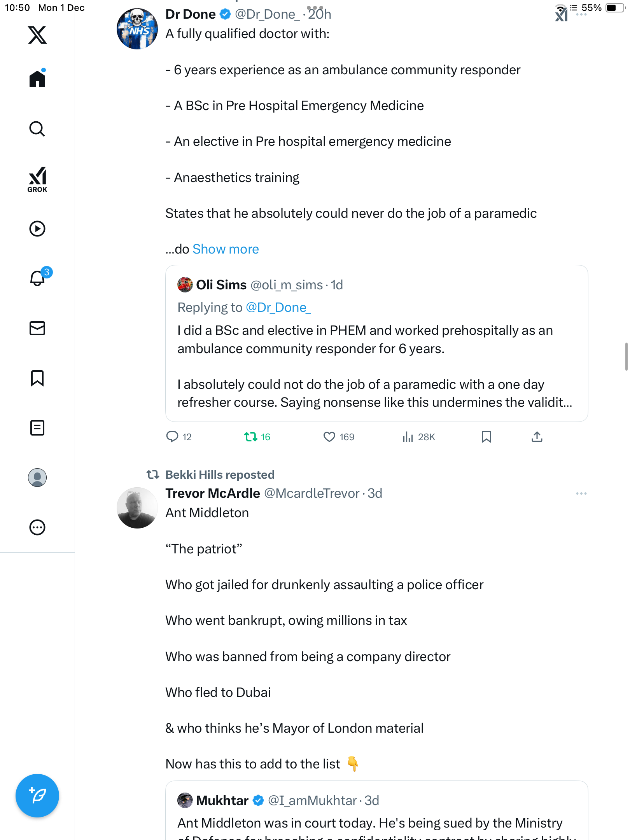Open Trevor McArdle's profile picture
Image resolution: width=630 pixels, height=840 pixels.
[x=137, y=508]
